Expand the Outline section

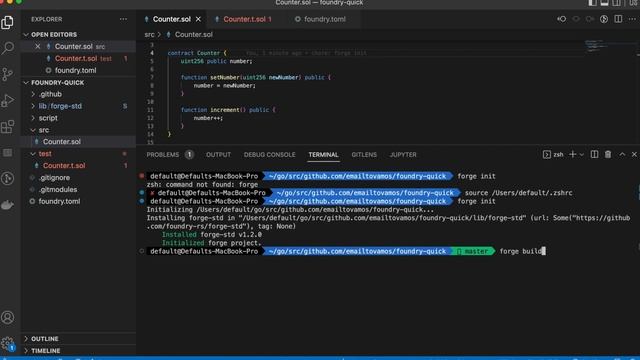(x=44, y=339)
